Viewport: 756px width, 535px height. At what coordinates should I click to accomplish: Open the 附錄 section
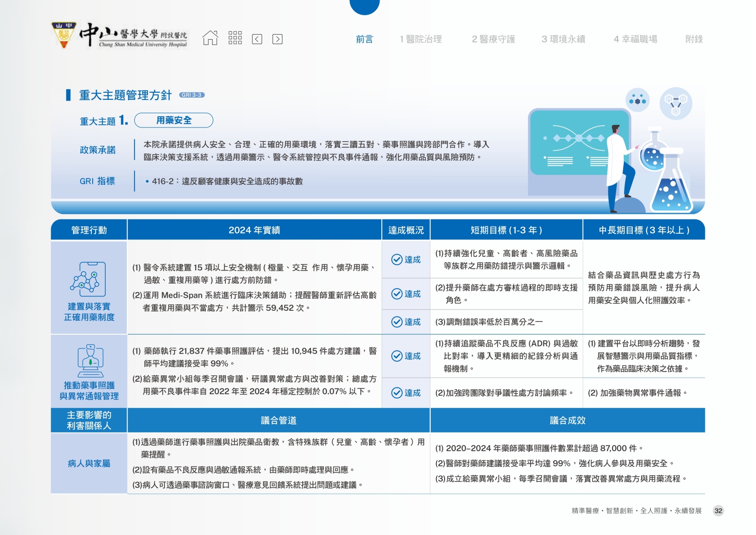tap(694, 39)
